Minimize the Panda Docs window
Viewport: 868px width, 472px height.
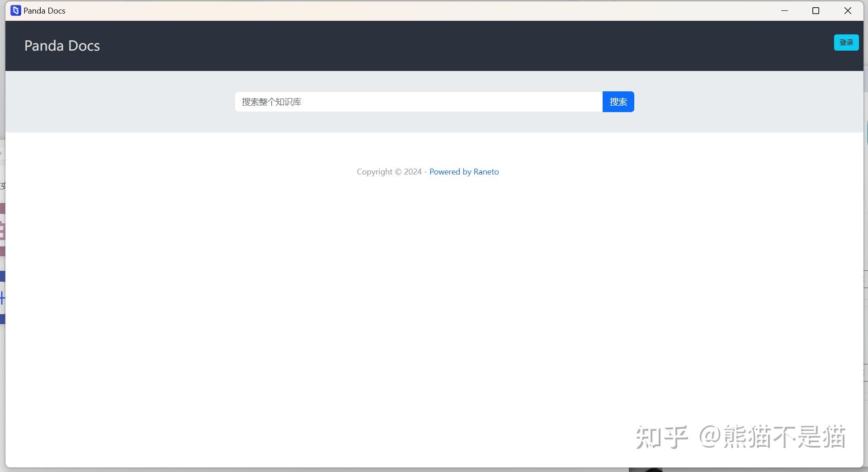click(x=785, y=10)
